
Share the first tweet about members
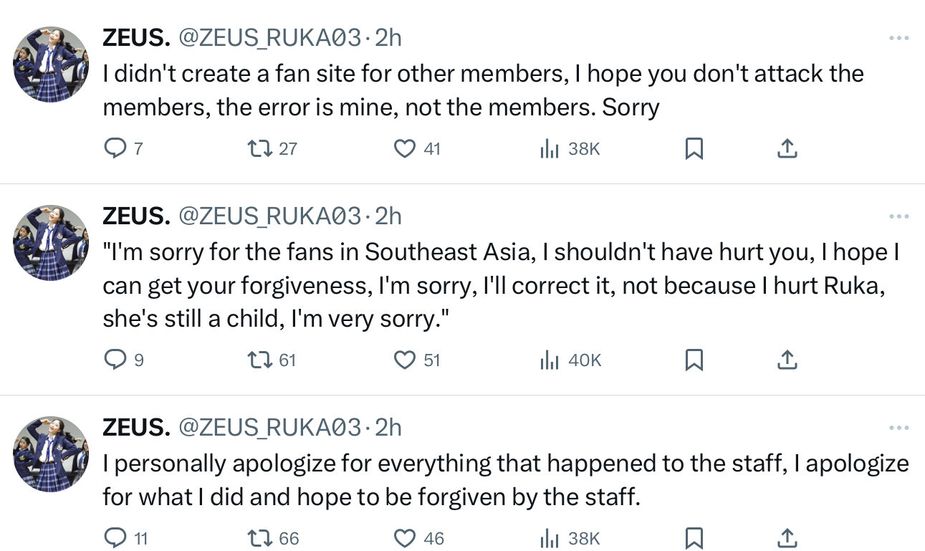coord(787,149)
